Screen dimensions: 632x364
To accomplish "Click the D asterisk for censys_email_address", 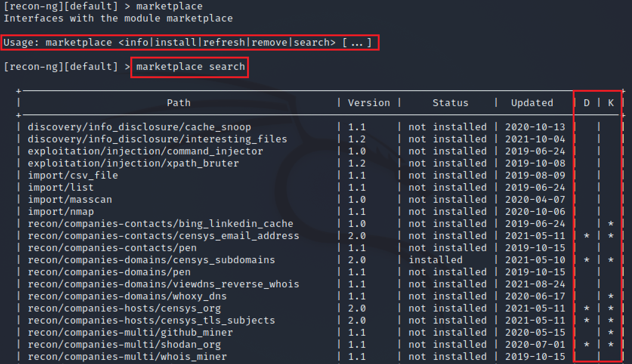I will pos(586,236).
